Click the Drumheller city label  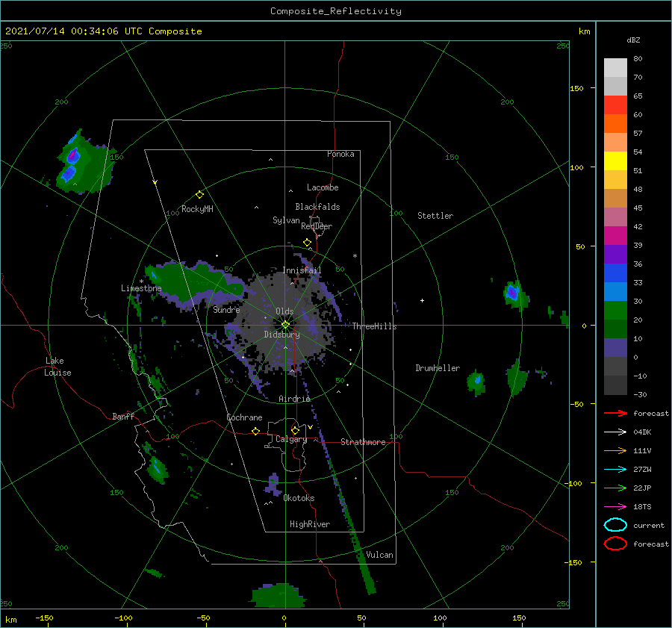coord(438,368)
